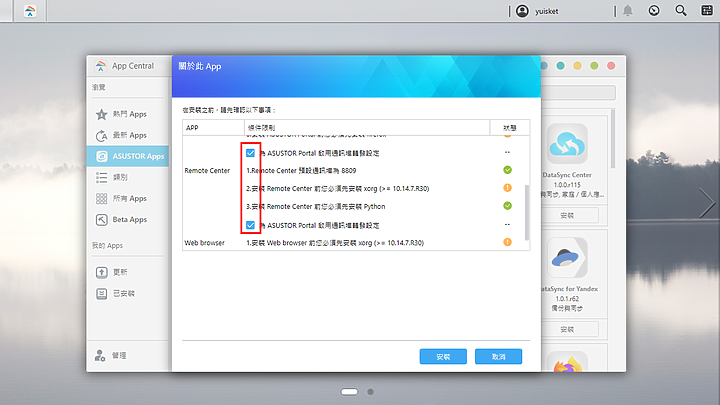The width and height of the screenshot is (720, 405).
Task: Click 安裝 under DataSync for Yandex
Action: [567, 329]
